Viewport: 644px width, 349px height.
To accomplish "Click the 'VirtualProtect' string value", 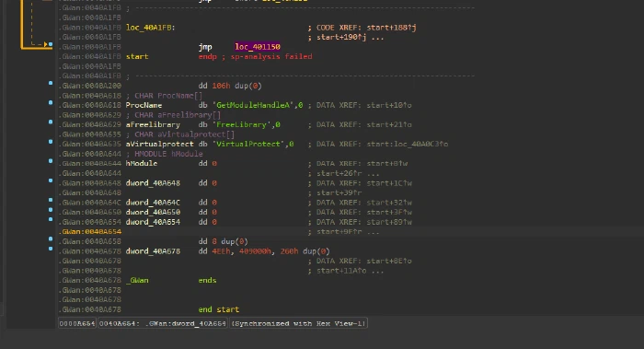I will pos(248,144).
